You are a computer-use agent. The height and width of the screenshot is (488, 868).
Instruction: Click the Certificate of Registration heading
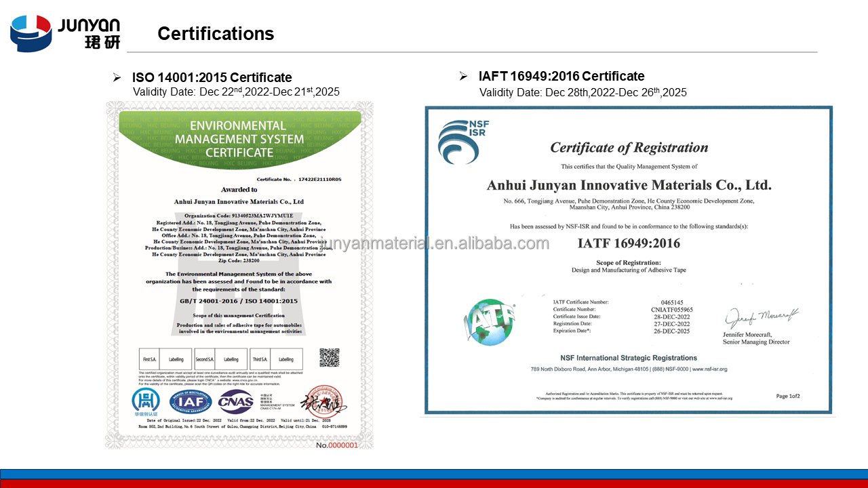[629, 148]
